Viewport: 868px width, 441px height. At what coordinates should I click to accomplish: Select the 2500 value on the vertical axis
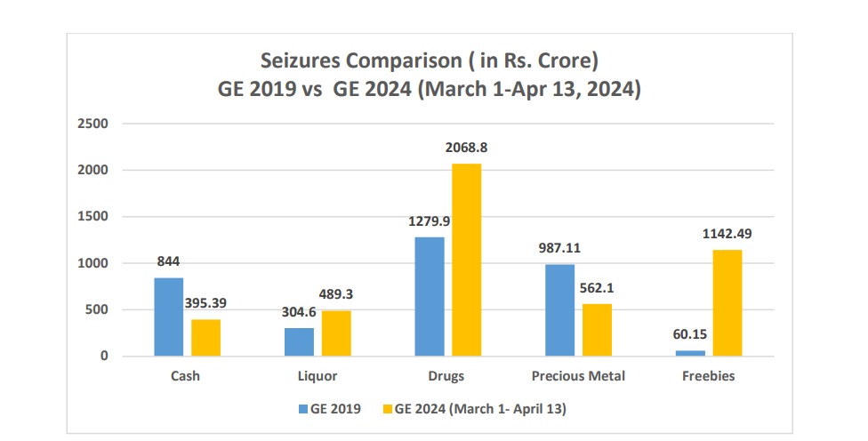click(92, 123)
